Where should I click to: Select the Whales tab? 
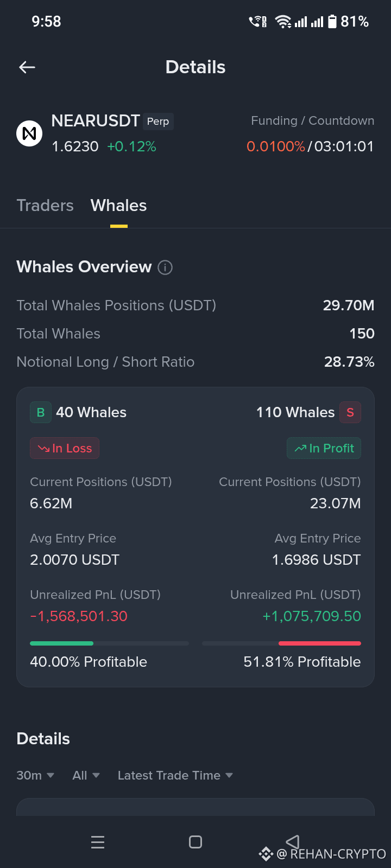119,206
